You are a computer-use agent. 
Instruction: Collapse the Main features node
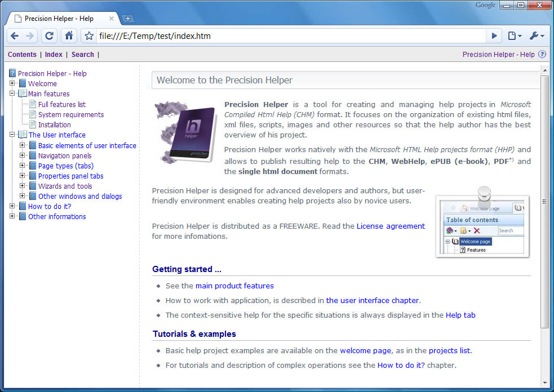click(12, 93)
